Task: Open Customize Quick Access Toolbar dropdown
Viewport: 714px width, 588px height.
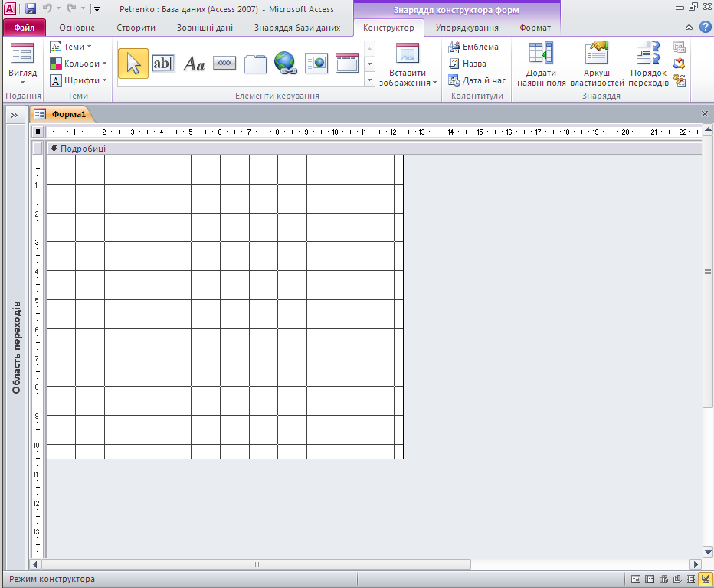Action: (x=97, y=8)
